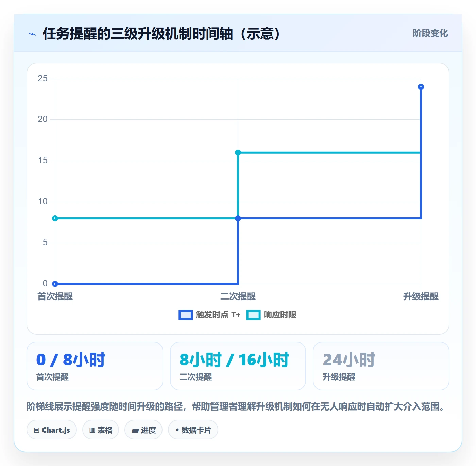This screenshot has height=466, width=476.
Task: Toggle the 响应时限 legend swatch
Action: [253, 315]
